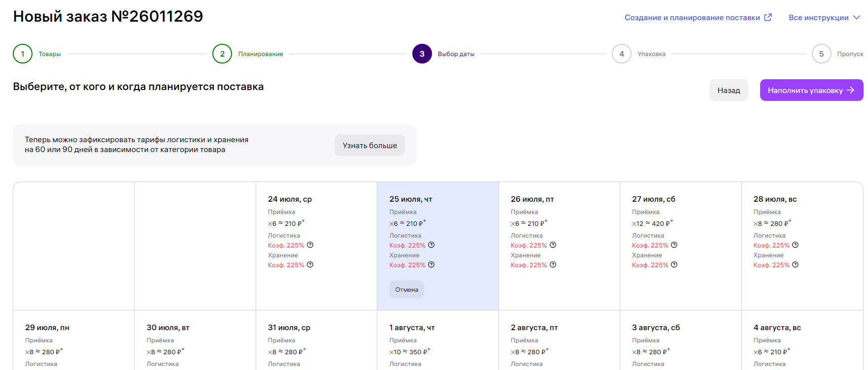Open storage coefficient hint for 27 июля

pos(674,265)
